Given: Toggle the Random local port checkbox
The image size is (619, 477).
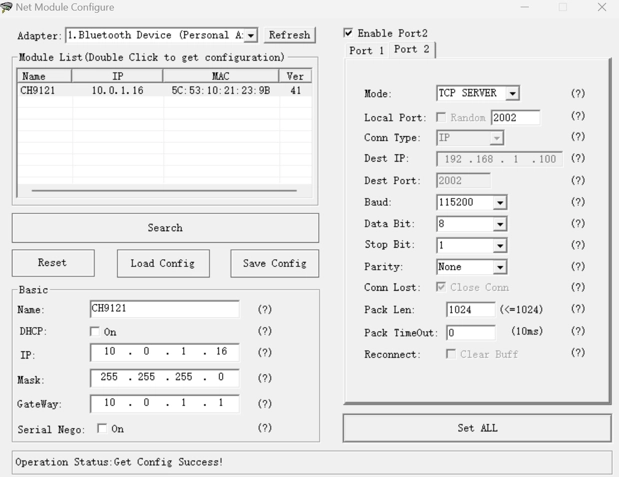Looking at the screenshot, I should click(441, 117).
